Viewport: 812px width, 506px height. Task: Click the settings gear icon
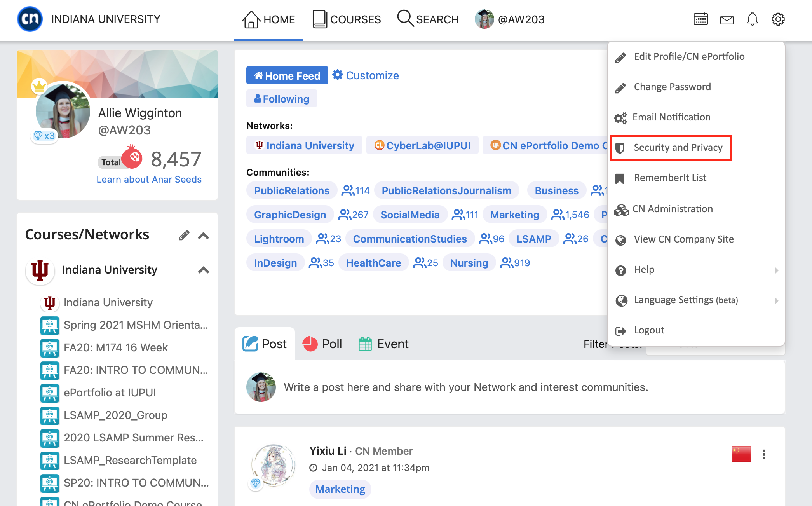778,19
